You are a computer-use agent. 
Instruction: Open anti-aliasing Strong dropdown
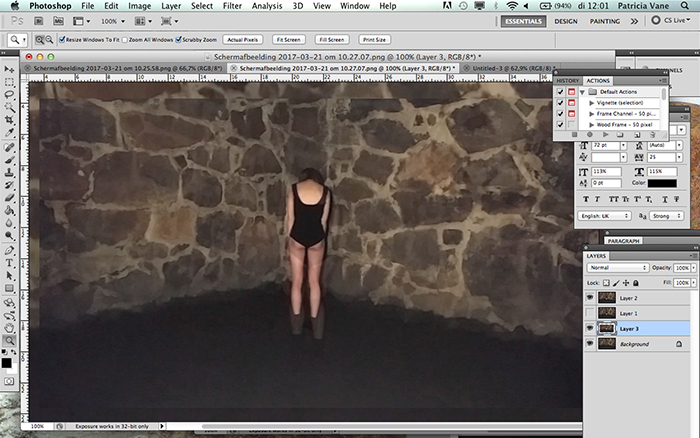pos(666,216)
